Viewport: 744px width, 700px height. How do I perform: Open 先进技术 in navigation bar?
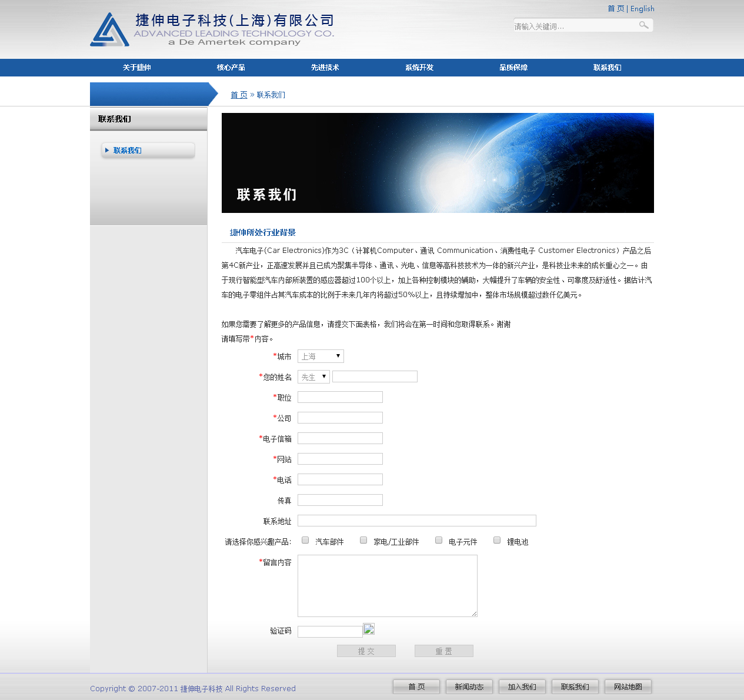[325, 68]
